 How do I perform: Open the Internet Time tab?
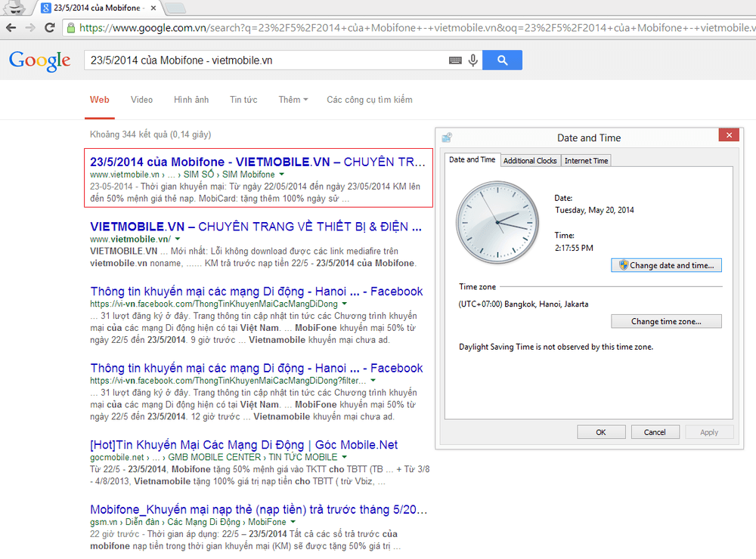coord(587,161)
